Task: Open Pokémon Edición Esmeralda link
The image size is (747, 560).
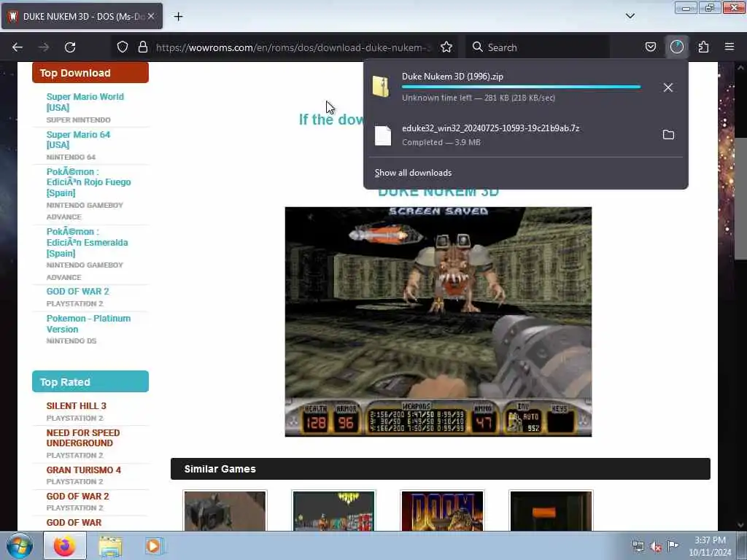Action: pyautogui.click(x=88, y=242)
